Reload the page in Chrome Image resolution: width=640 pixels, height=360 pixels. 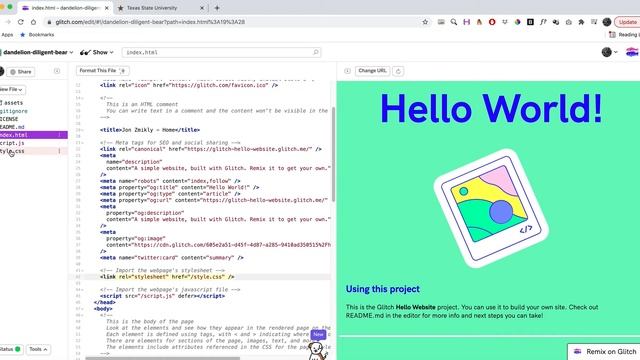(x=20, y=22)
